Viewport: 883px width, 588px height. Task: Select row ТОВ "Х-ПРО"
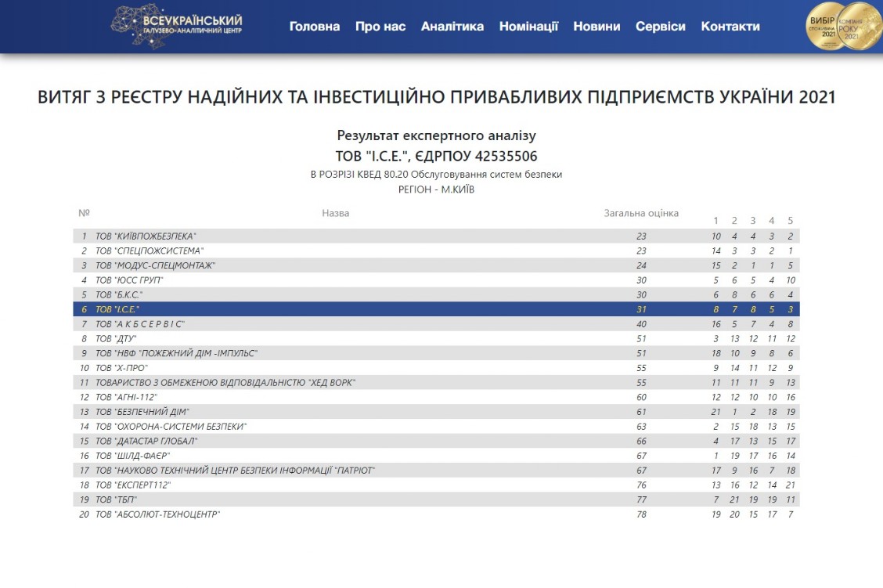coord(437,368)
